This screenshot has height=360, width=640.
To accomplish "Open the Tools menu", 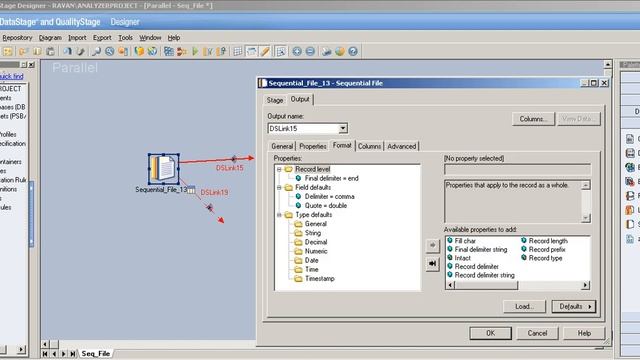I will click(x=125, y=38).
